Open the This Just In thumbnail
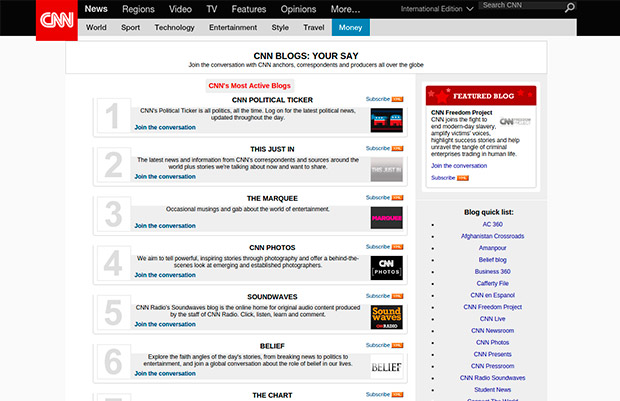Image resolution: width=620 pixels, height=401 pixels. coord(386,170)
